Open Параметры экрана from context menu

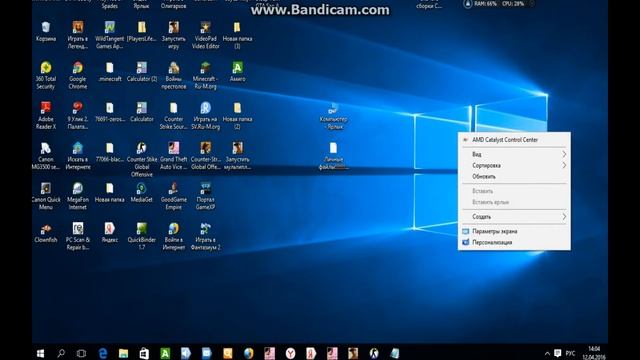click(x=514, y=231)
